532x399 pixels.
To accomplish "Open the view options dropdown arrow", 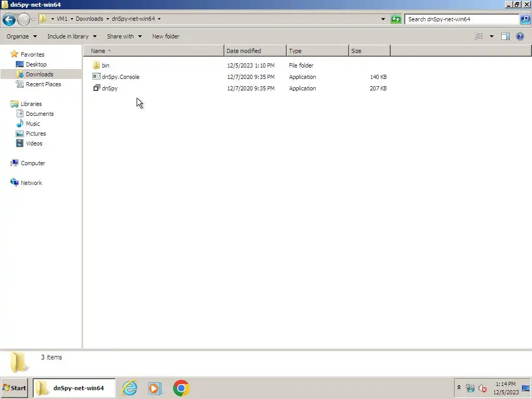I will click(491, 36).
